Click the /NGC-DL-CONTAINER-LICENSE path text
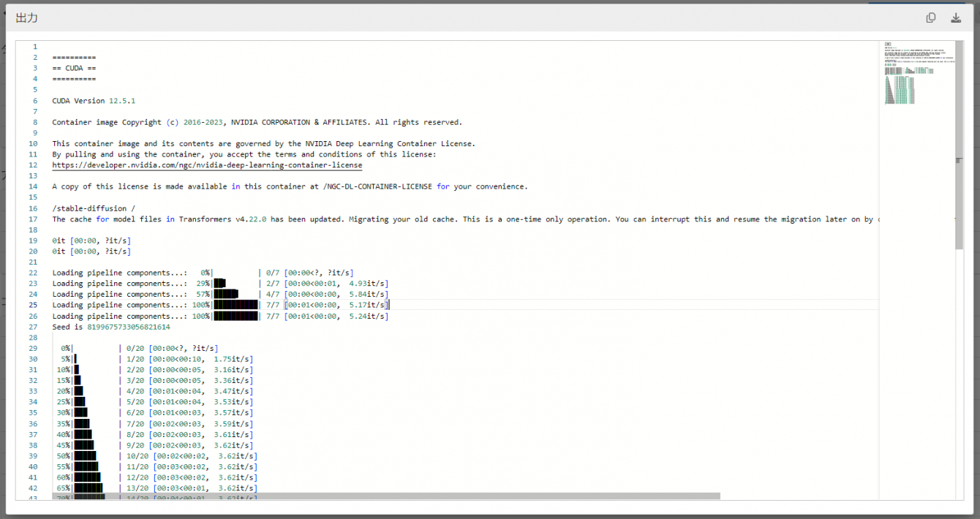Screen dimensions: 980x519 click(x=380, y=187)
